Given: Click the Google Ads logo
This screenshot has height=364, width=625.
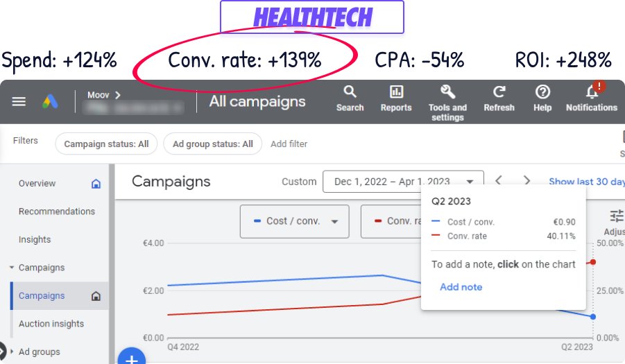Looking at the screenshot, I should (49, 102).
